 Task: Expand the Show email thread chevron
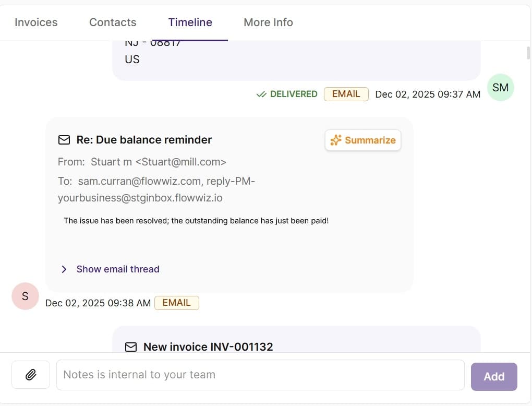click(x=64, y=269)
